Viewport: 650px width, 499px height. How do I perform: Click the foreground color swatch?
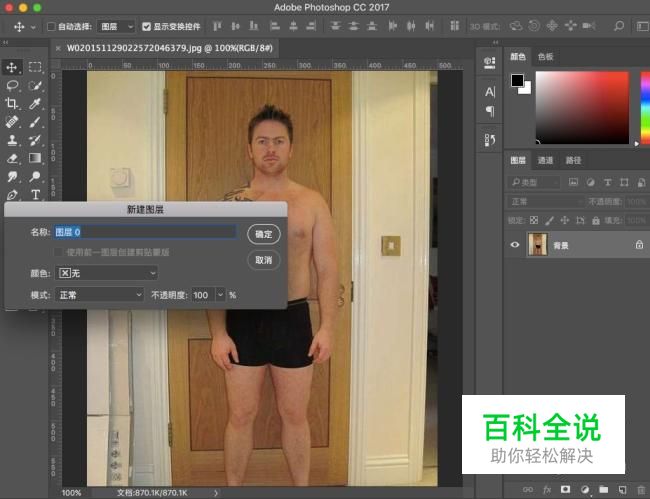tap(517, 80)
